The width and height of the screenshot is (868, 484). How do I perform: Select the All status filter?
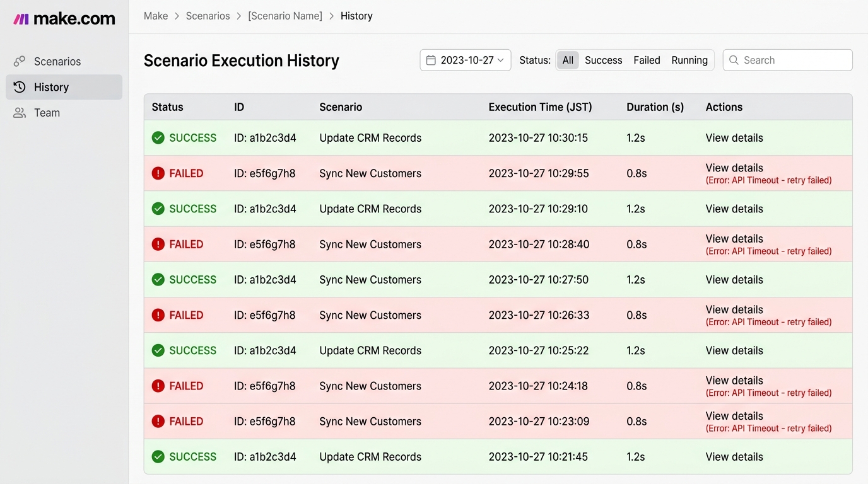pyautogui.click(x=568, y=60)
